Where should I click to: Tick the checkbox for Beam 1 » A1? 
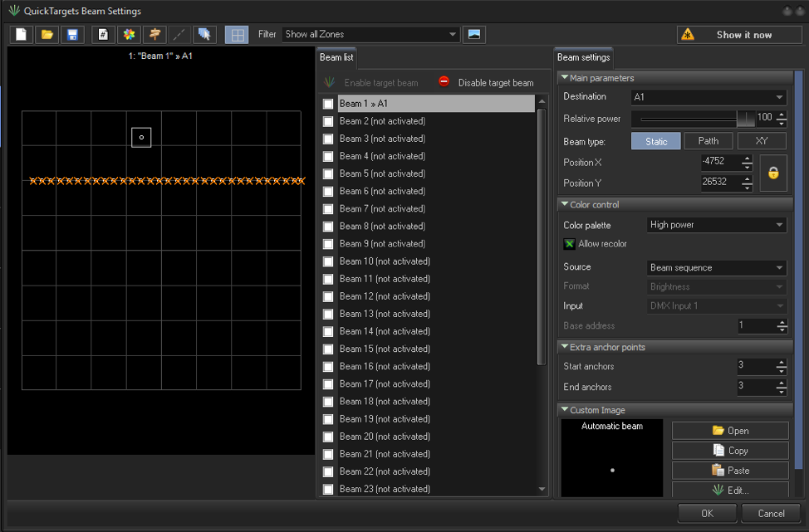329,104
